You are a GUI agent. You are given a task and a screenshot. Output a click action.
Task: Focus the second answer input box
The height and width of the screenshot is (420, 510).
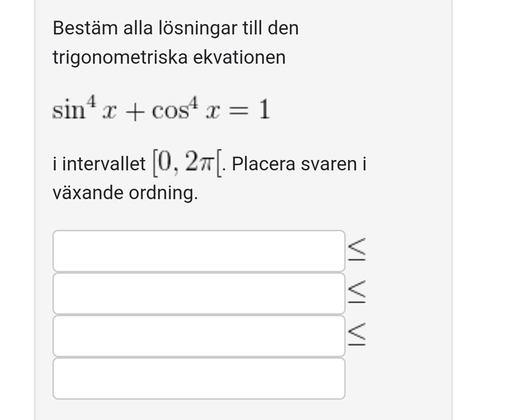tap(198, 293)
